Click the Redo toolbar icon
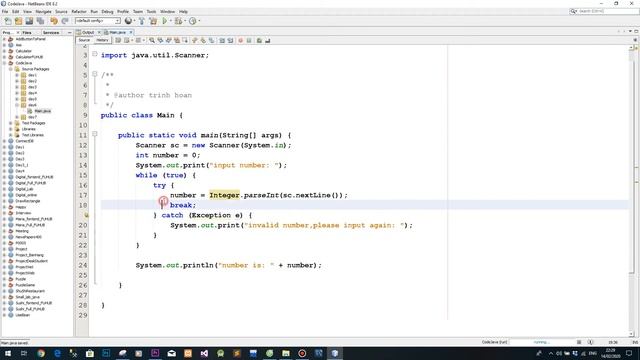Image resolution: width=640 pixels, height=360 pixels. click(x=65, y=21)
